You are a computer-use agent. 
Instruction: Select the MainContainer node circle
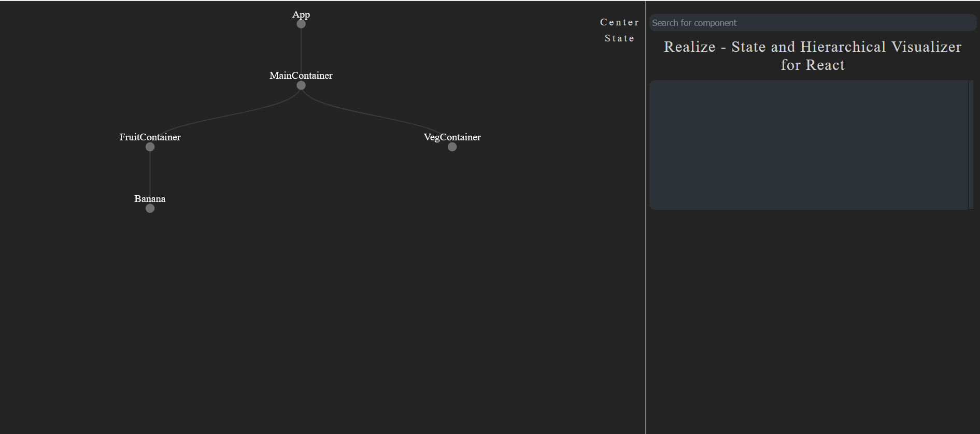coord(301,85)
